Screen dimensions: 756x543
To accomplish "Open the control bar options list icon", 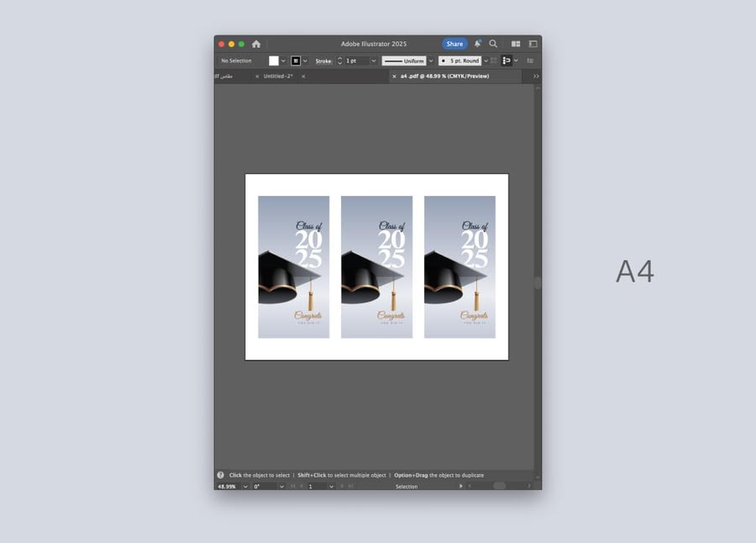I will (530, 61).
